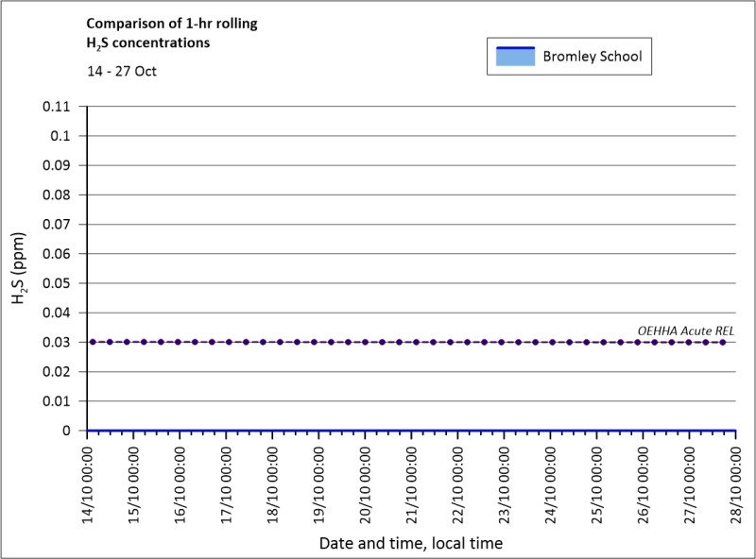Viewport: 756px width, 559px height.
Task: Select the 25/10 00:00 x-axis date label
Action: (x=597, y=482)
